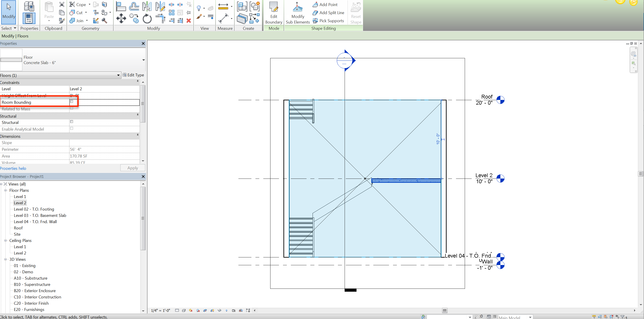This screenshot has width=644, height=319.
Task: Select the Reset Shape tool
Action: [x=356, y=13]
